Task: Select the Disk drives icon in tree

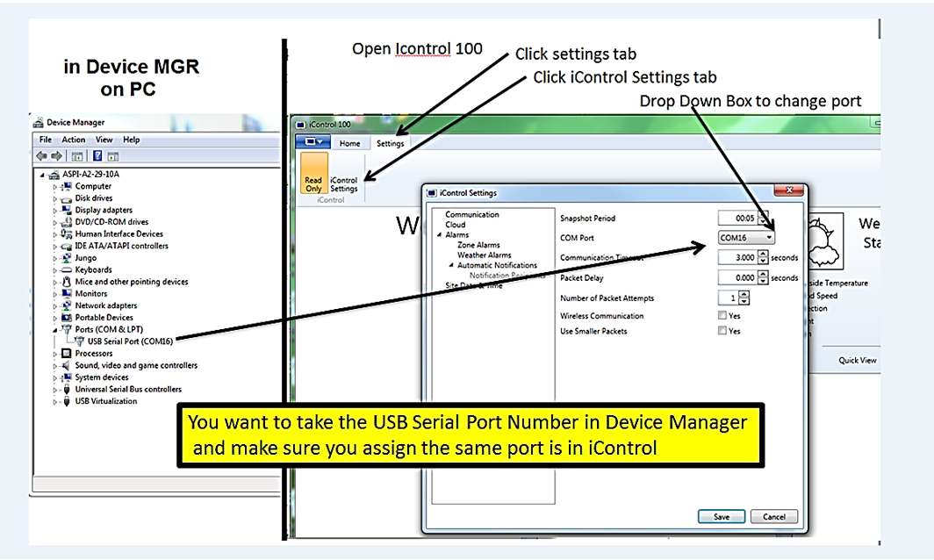Action: click(67, 198)
